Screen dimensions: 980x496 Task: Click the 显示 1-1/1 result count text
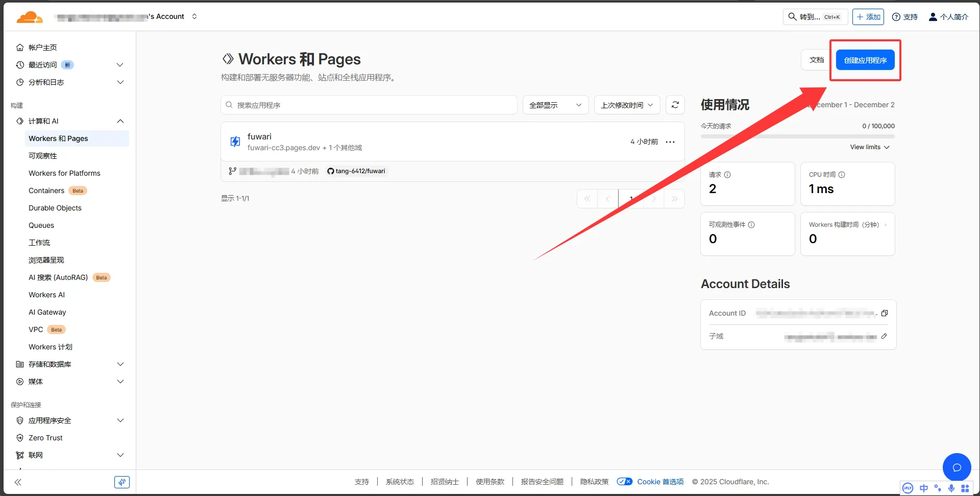point(235,198)
